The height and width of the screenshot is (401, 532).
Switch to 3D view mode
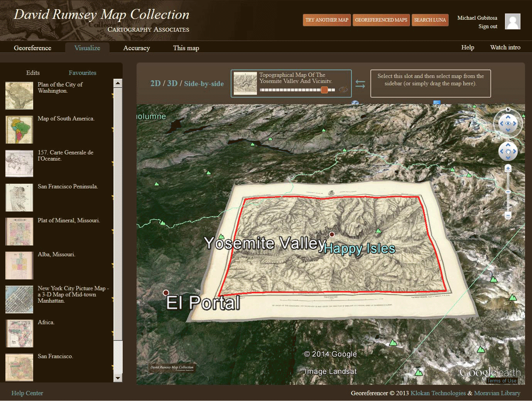point(172,83)
